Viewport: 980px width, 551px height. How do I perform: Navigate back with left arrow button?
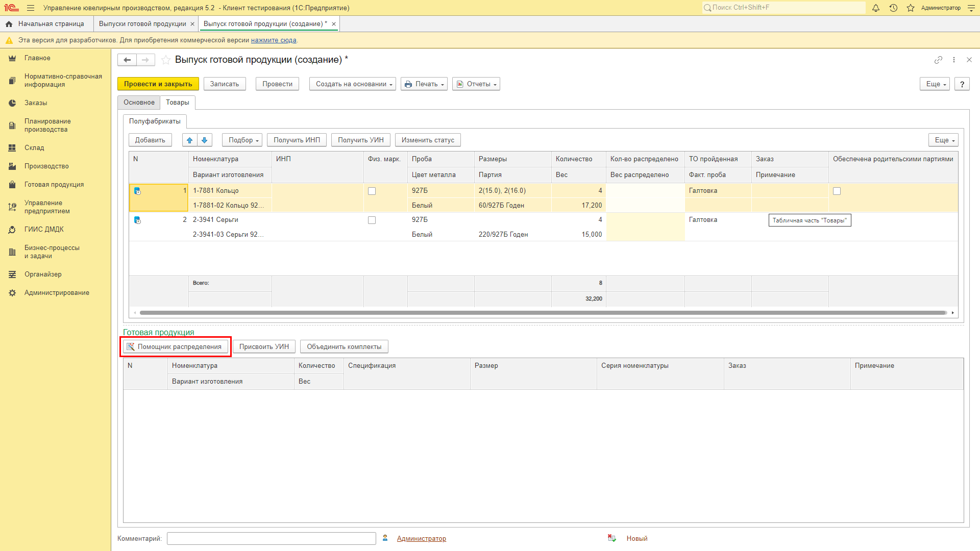[127, 60]
